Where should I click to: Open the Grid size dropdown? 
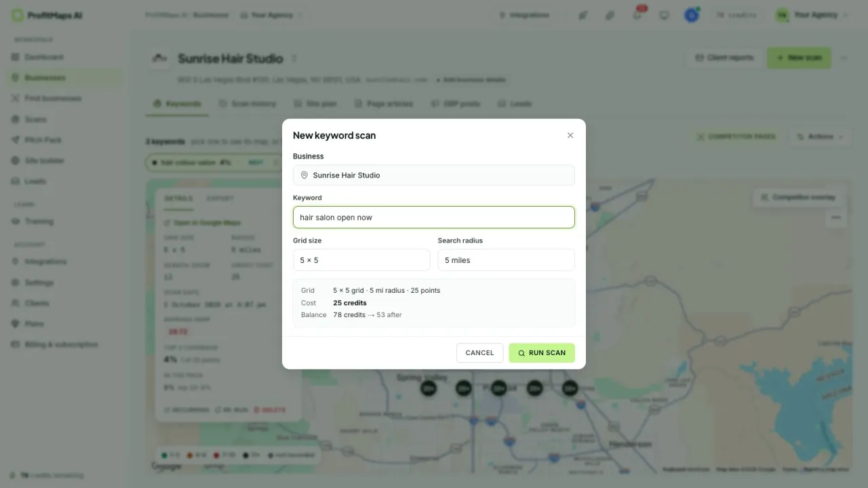pos(361,260)
